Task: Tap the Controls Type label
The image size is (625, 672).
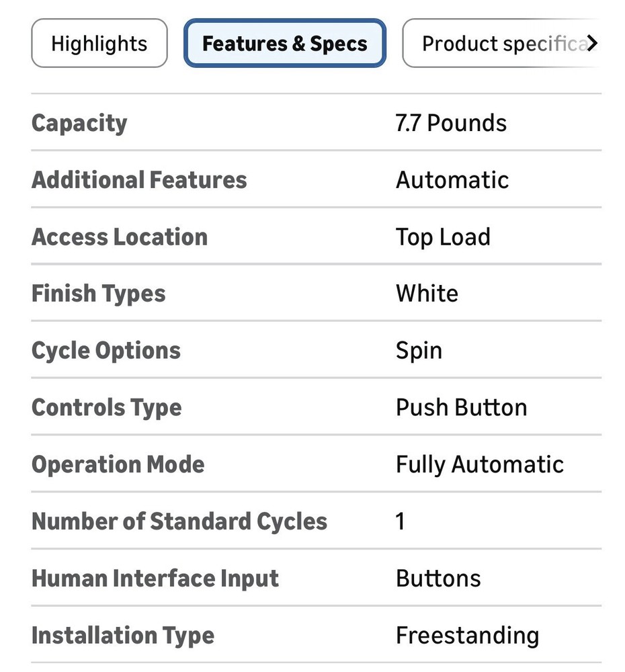Action: [106, 407]
